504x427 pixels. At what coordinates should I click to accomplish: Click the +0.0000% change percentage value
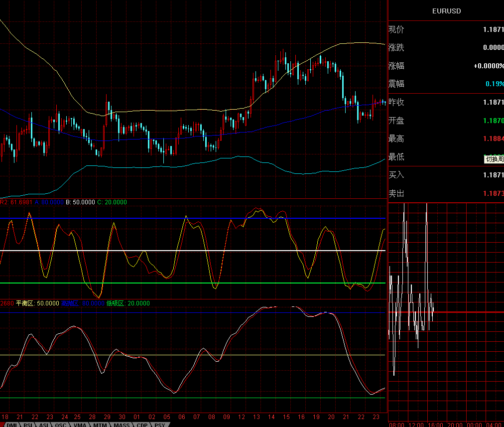pyautogui.click(x=489, y=66)
